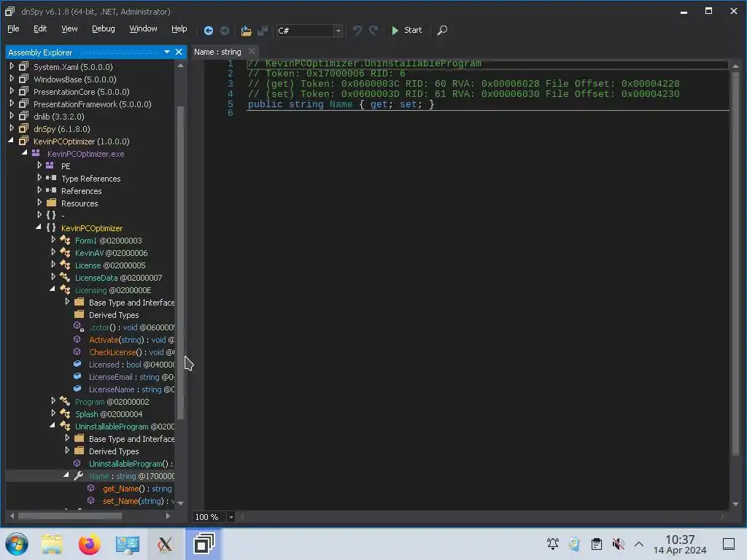Expand the dnlib assembly node

(12, 116)
